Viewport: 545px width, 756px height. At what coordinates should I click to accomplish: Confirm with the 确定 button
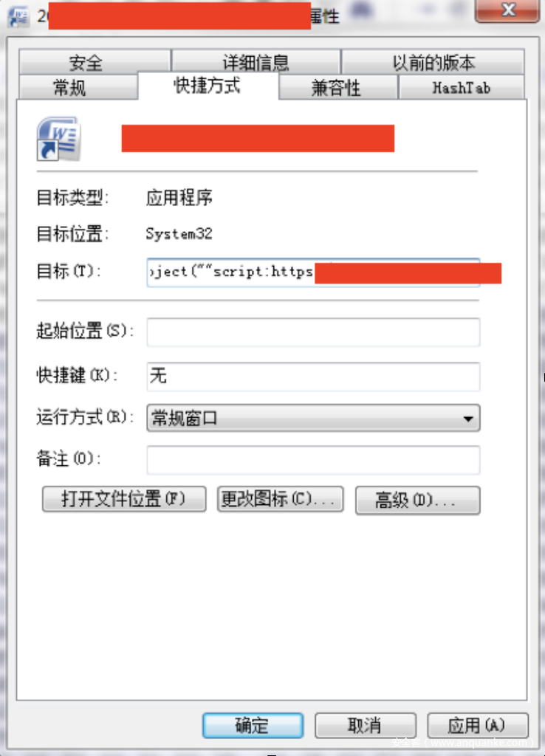pos(253,725)
